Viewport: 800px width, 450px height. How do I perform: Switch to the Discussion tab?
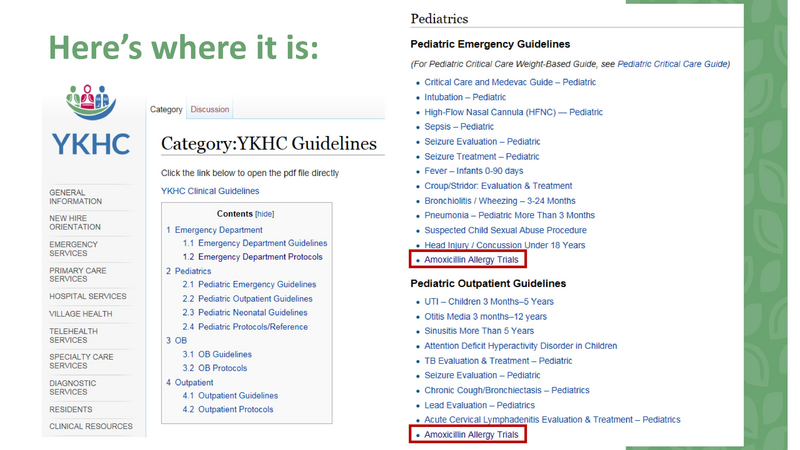(210, 110)
